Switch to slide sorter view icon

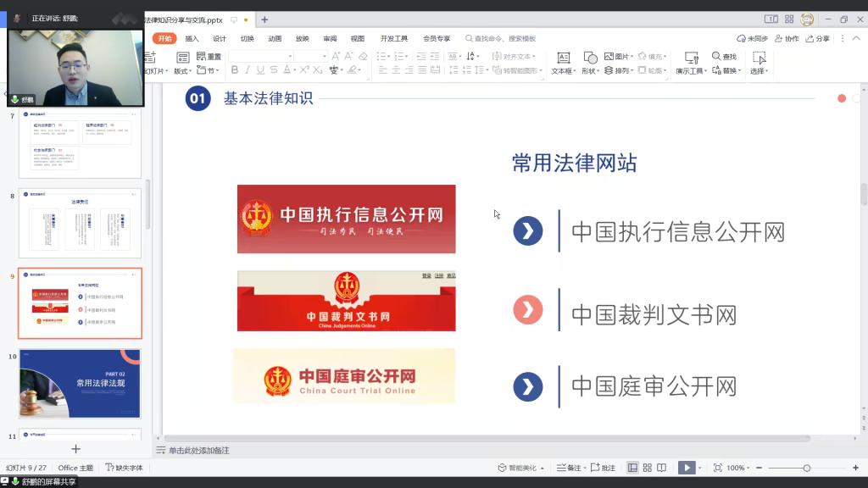[648, 468]
